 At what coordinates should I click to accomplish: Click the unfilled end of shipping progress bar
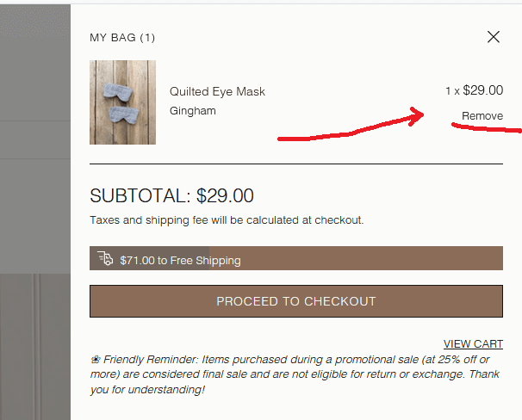coord(388,259)
